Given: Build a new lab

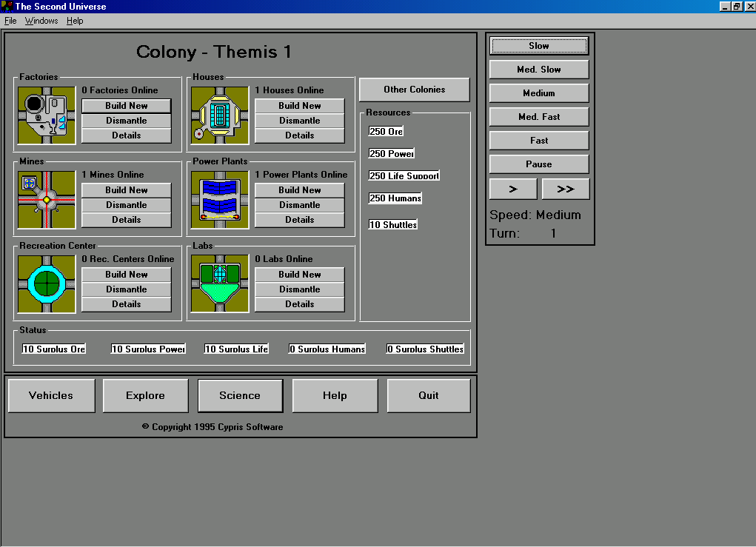Looking at the screenshot, I should pyautogui.click(x=299, y=274).
